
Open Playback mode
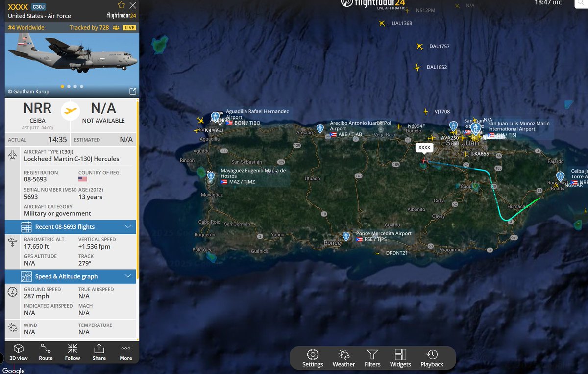432,358
